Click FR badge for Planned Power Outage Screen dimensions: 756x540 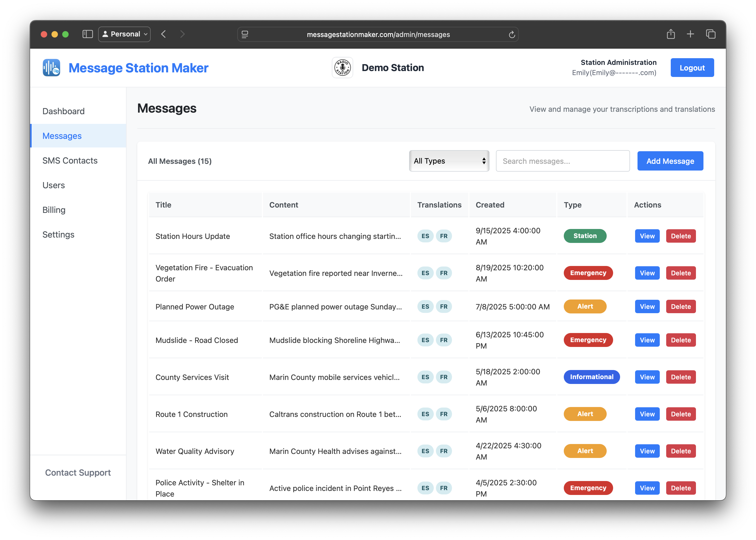[443, 306]
